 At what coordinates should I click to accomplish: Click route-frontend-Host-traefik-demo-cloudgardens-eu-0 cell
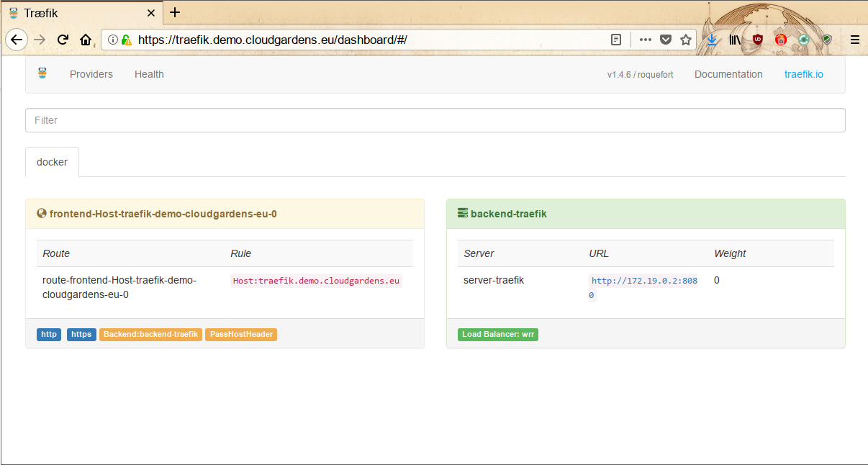[119, 287]
